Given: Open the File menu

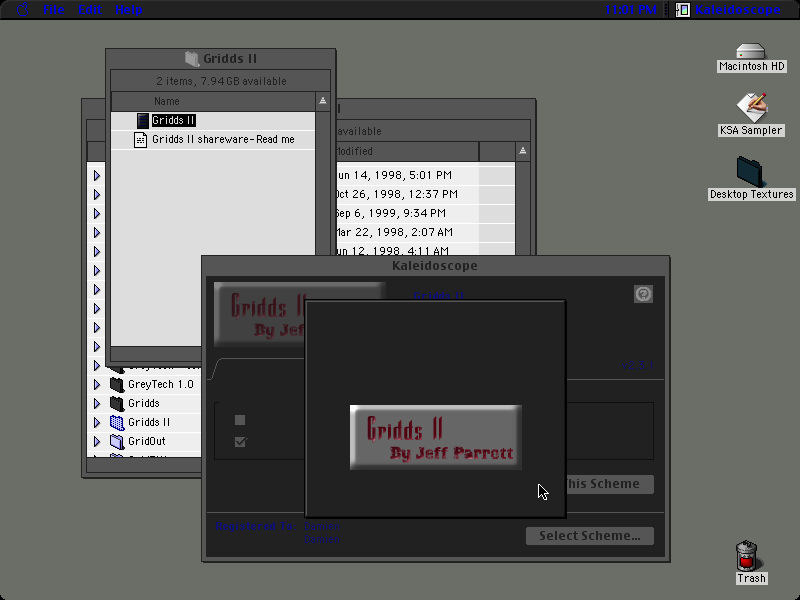Looking at the screenshot, I should (x=54, y=9).
